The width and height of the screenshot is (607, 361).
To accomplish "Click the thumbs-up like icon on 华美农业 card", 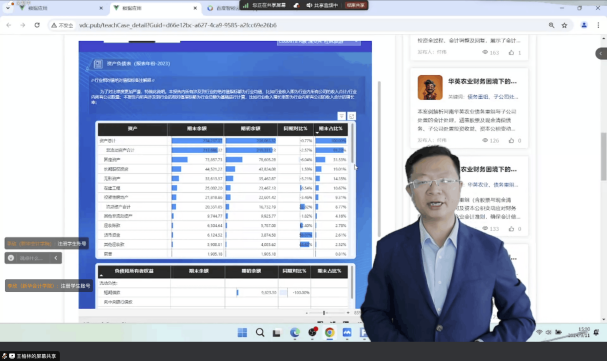I will 511,140.
